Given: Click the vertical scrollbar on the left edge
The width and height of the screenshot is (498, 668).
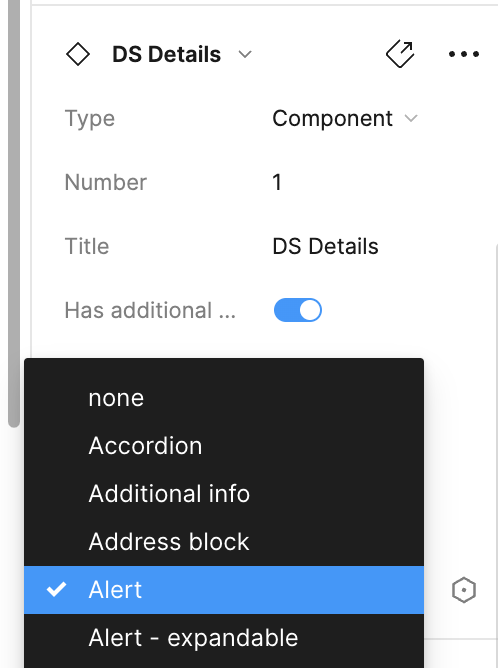Looking at the screenshot, I should pos(14,213).
